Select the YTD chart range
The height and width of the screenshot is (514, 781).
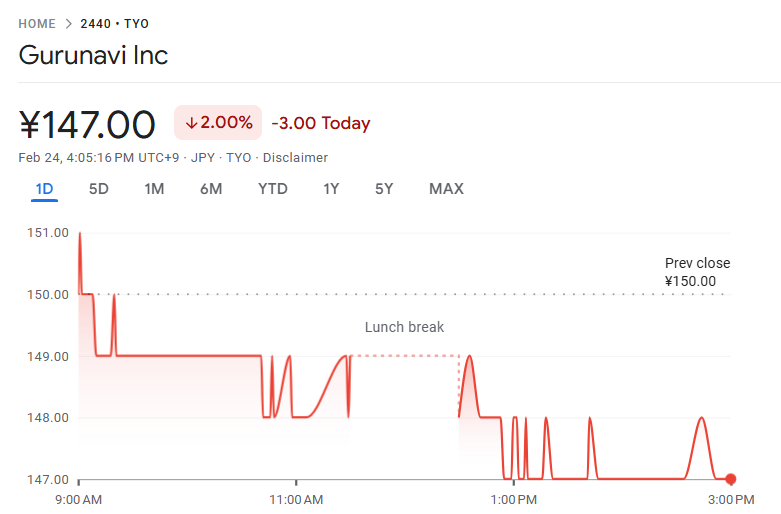click(272, 189)
